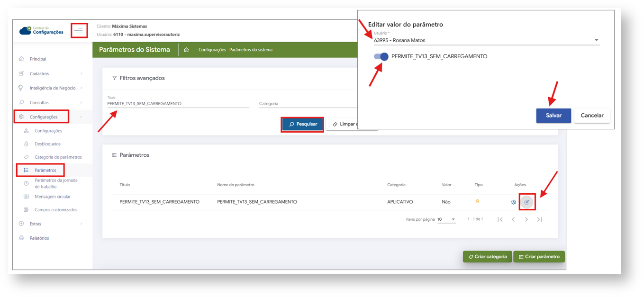644x297 pixels.
Task: Click the Principal home icon in sidebar
Action: click(21, 59)
